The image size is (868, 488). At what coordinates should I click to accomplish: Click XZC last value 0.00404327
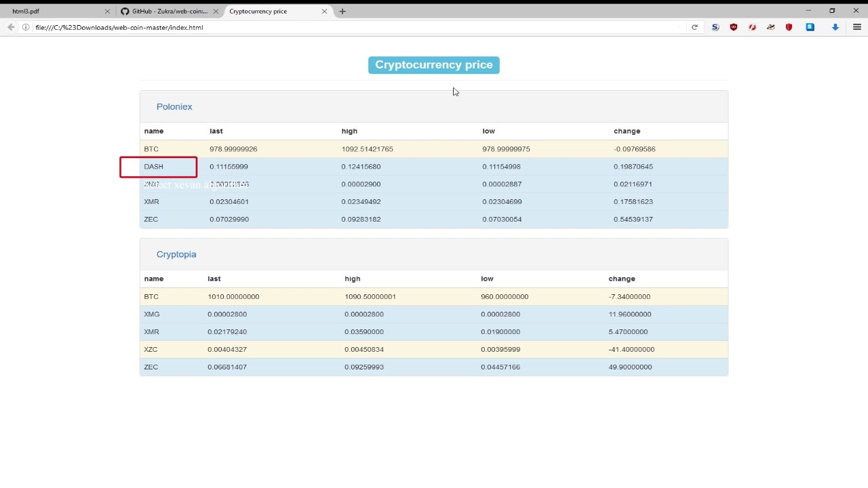227,350
